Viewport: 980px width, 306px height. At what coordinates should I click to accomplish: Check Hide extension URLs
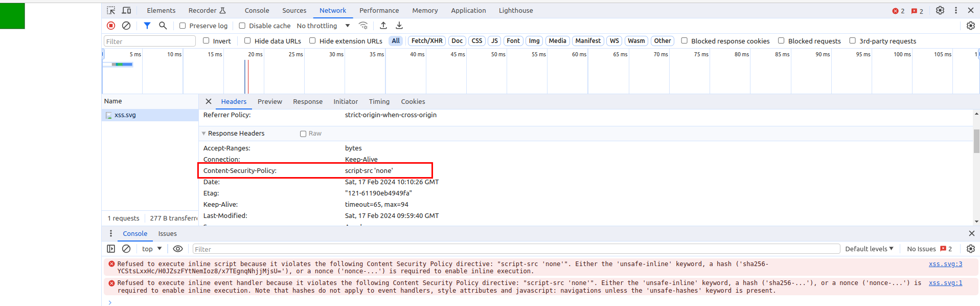(312, 40)
